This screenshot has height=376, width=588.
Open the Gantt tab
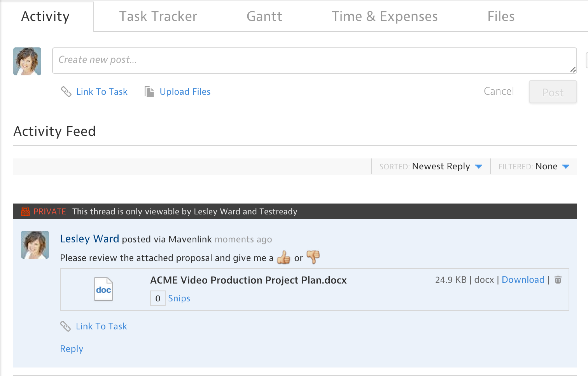(264, 16)
